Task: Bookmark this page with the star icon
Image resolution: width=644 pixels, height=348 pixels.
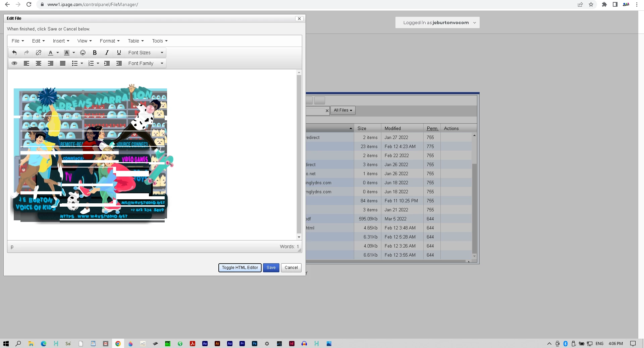Action: (x=591, y=4)
